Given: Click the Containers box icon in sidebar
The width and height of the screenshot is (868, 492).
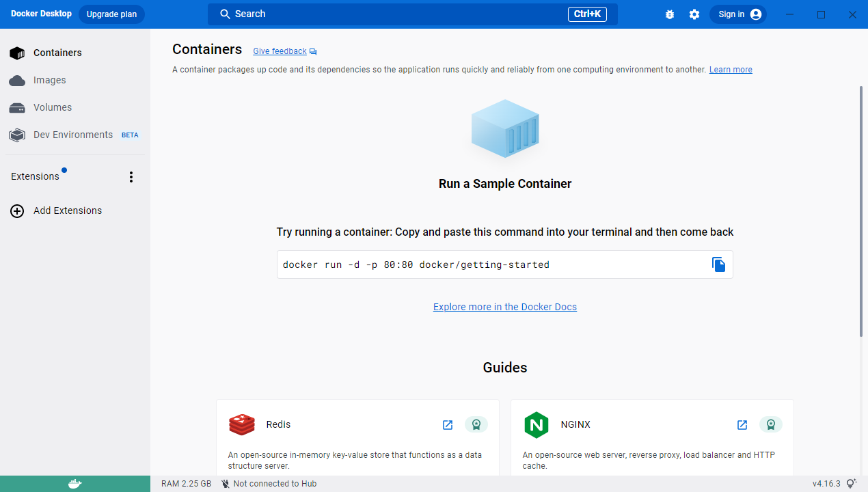Looking at the screenshot, I should [17, 53].
